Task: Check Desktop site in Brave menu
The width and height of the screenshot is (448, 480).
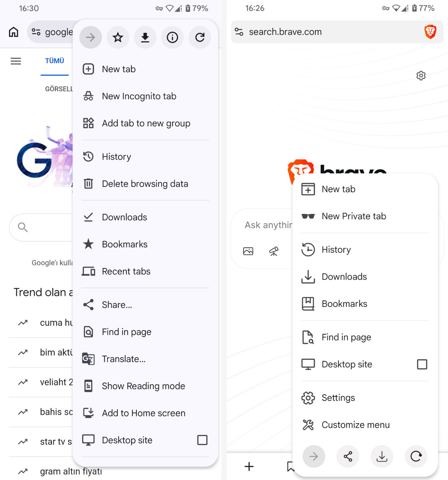Action: click(x=422, y=364)
